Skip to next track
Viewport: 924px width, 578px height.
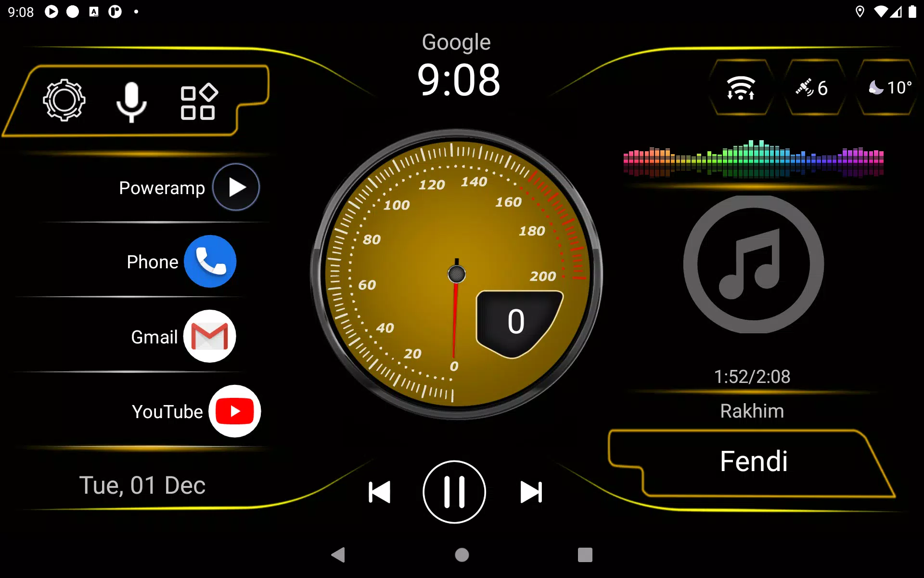(x=531, y=491)
